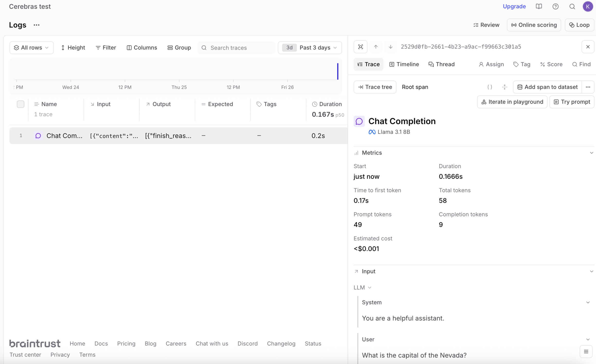Show raw JSON braces icon
596x364 pixels.
click(489, 87)
